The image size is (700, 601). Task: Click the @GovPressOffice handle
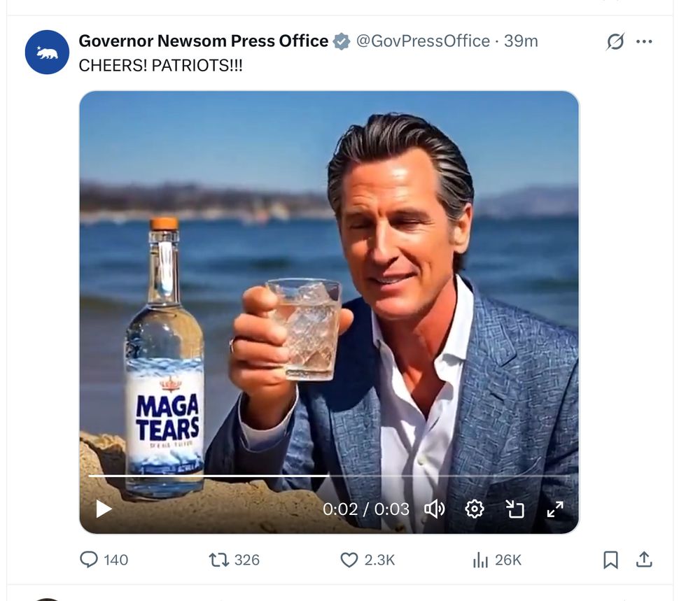pos(423,41)
